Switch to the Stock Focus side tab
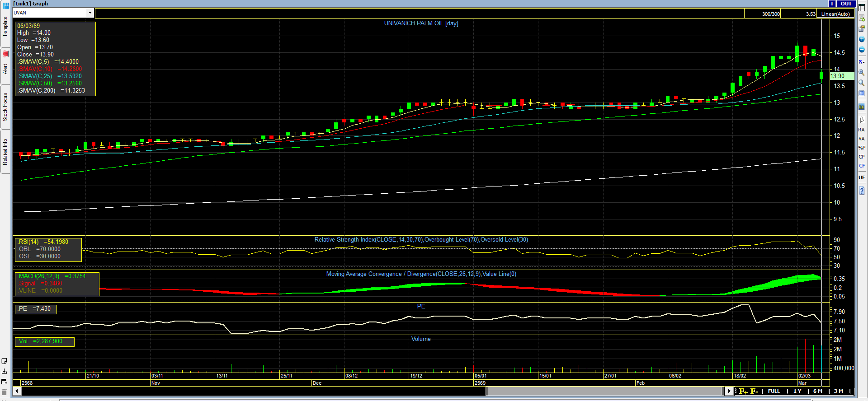The width and height of the screenshot is (868, 401). tap(5, 107)
